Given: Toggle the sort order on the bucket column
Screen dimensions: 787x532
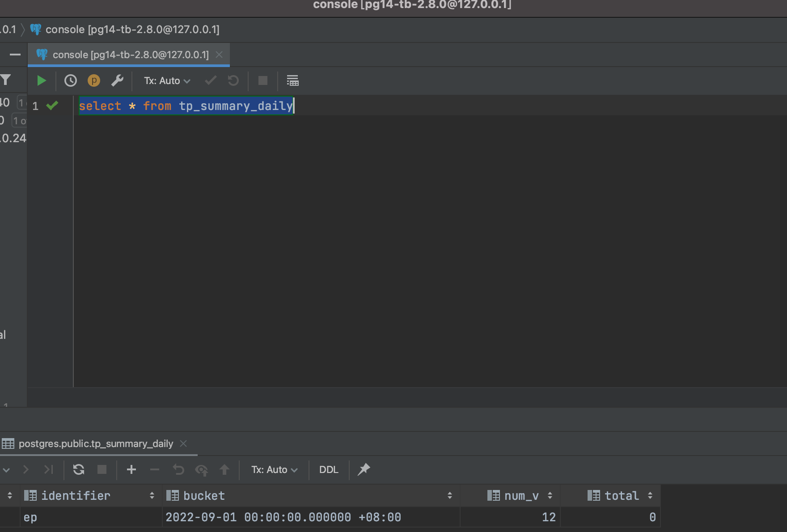Looking at the screenshot, I should tap(450, 495).
